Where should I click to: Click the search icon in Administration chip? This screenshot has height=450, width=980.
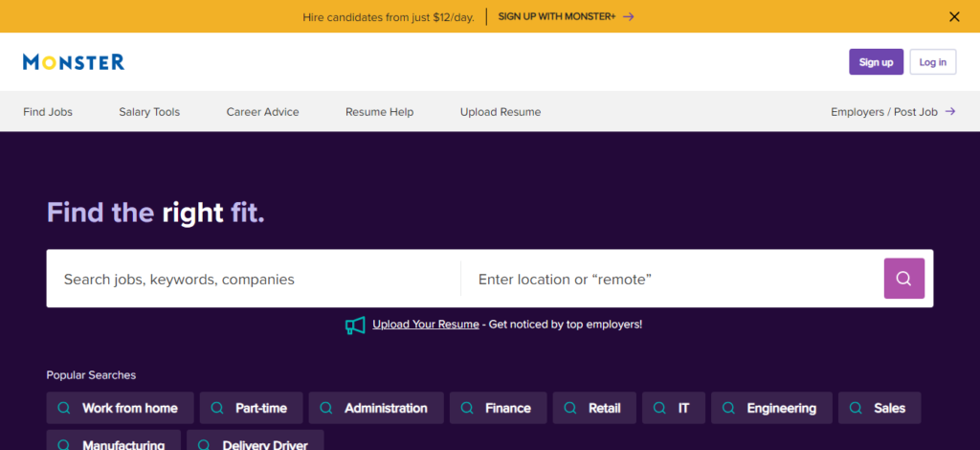(325, 408)
